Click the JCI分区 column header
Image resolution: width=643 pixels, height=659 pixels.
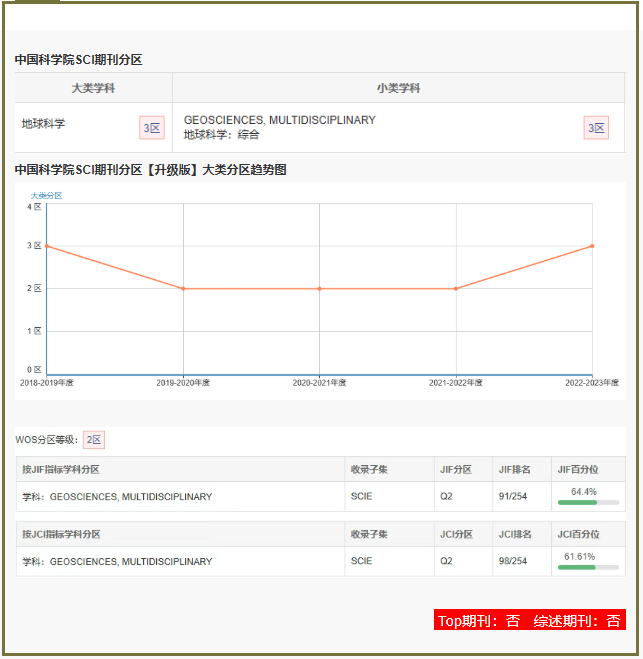(456, 535)
